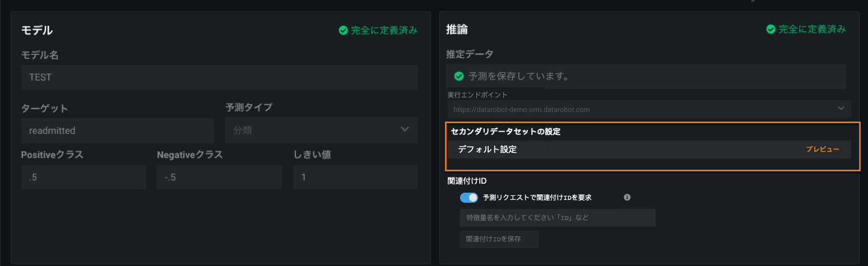The image size is (868, 266).
Task: Click the info icon next to 関連付けID toggle
Action: [x=627, y=197]
